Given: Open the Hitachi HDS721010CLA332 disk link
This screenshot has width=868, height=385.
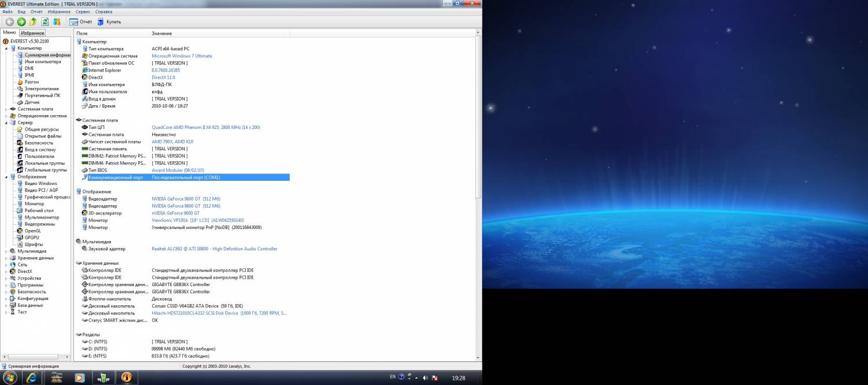Looking at the screenshot, I should click(219, 313).
